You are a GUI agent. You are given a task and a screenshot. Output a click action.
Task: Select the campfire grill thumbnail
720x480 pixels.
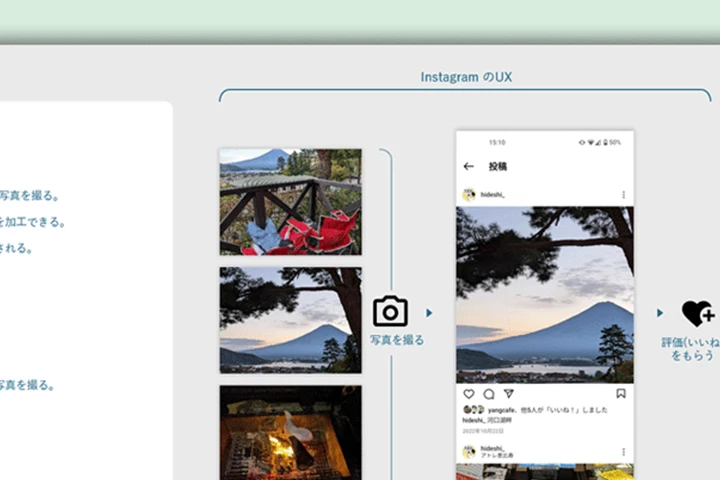tap(291, 433)
